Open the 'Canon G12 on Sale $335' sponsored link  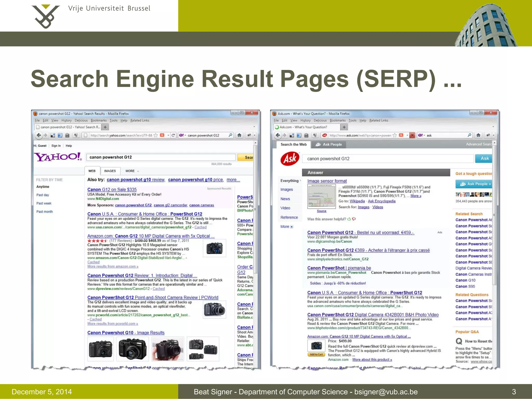[x=112, y=189]
